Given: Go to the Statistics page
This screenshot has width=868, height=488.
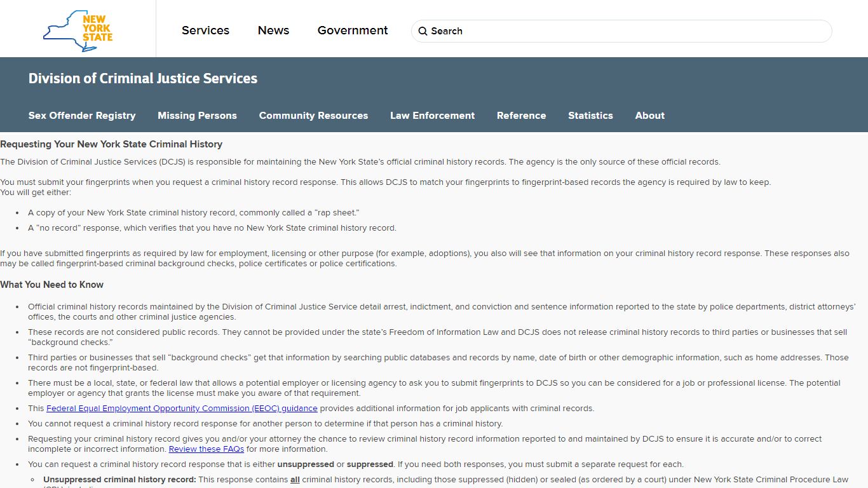Looking at the screenshot, I should coord(590,116).
